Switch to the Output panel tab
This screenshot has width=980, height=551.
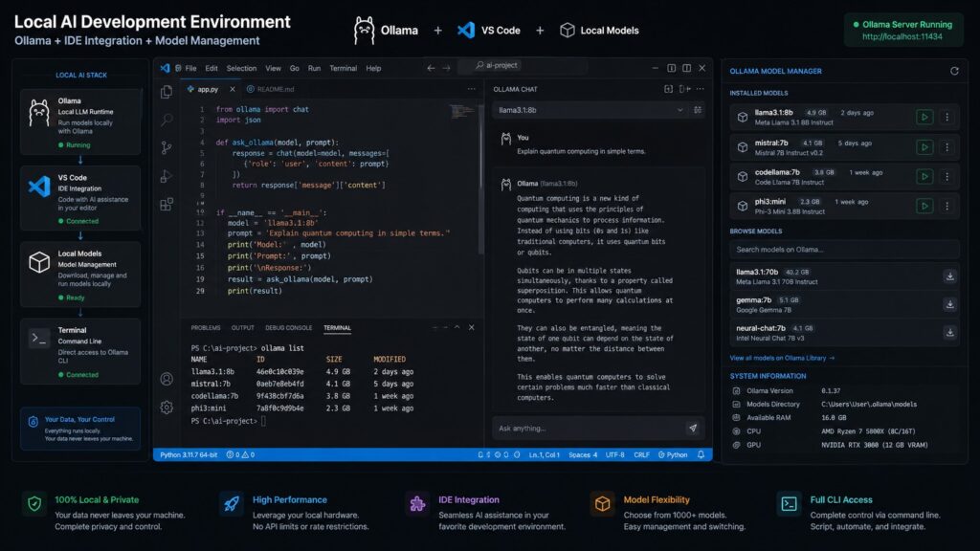click(242, 327)
